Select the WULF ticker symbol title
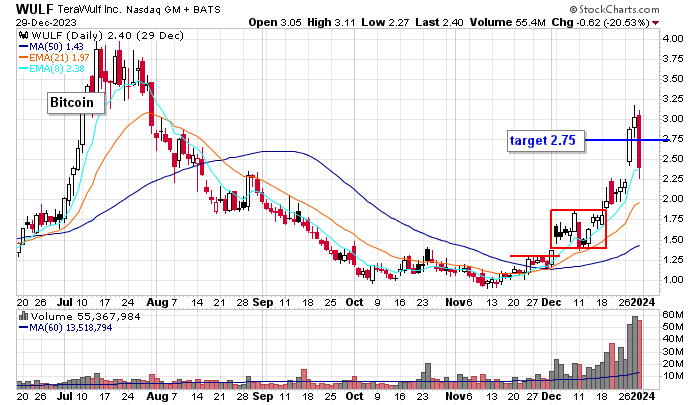This screenshot has height=405, width=700. point(34,9)
